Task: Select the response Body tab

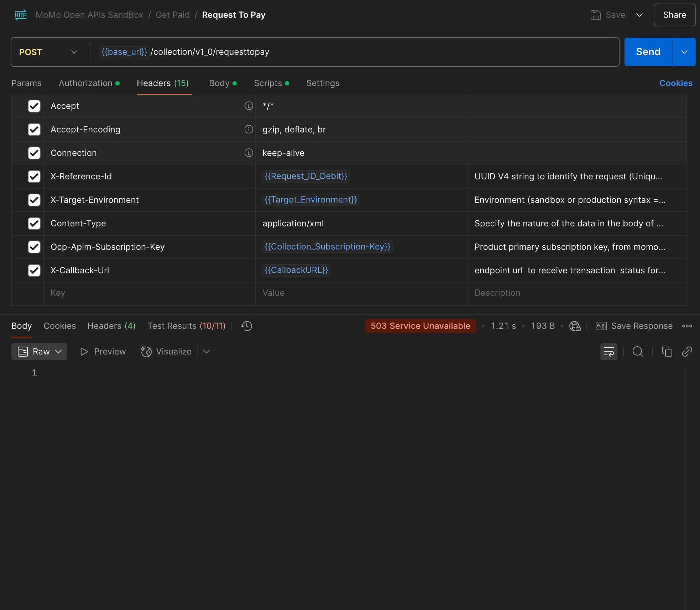Action: click(x=22, y=326)
